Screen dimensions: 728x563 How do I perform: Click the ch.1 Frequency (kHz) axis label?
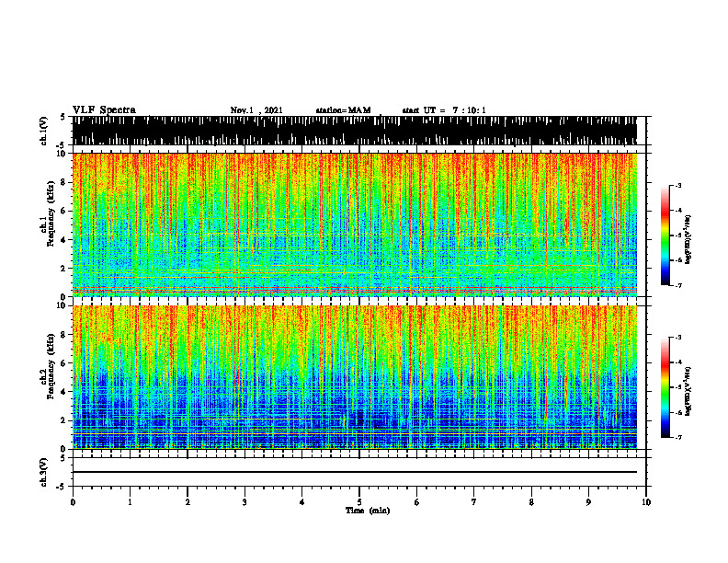pos(51,213)
